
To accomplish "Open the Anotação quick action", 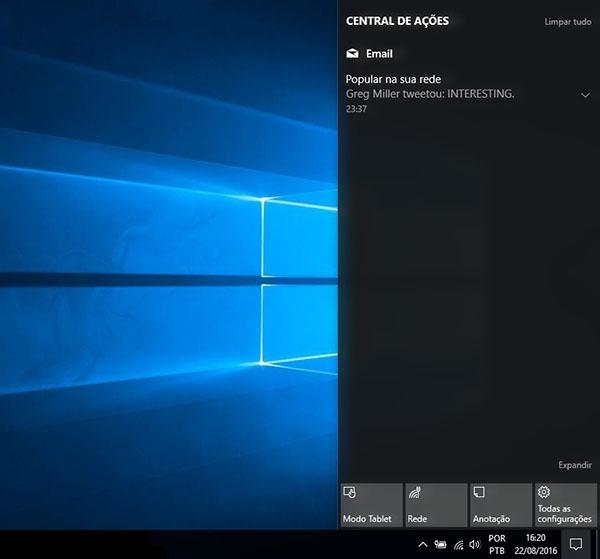I will point(501,505).
